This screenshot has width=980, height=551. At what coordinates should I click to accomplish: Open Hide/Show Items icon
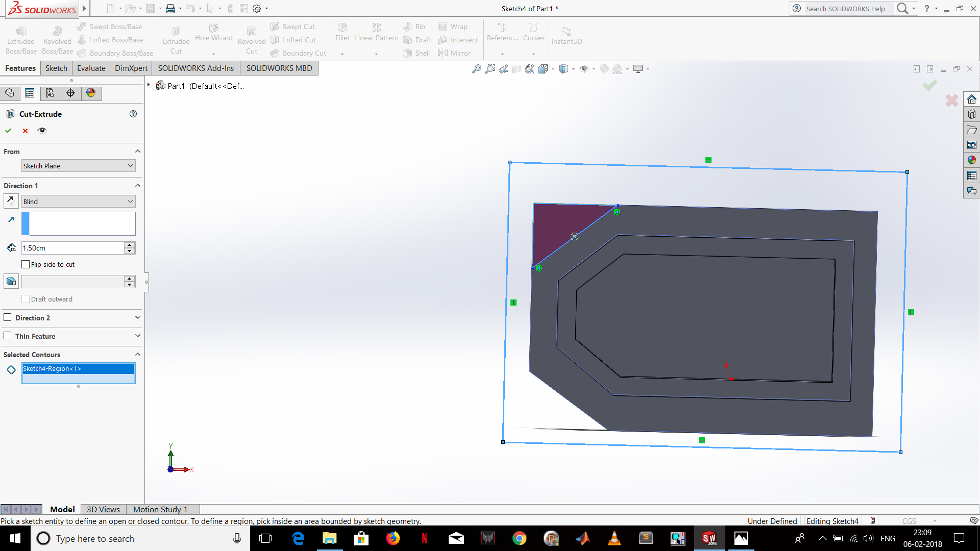click(584, 69)
